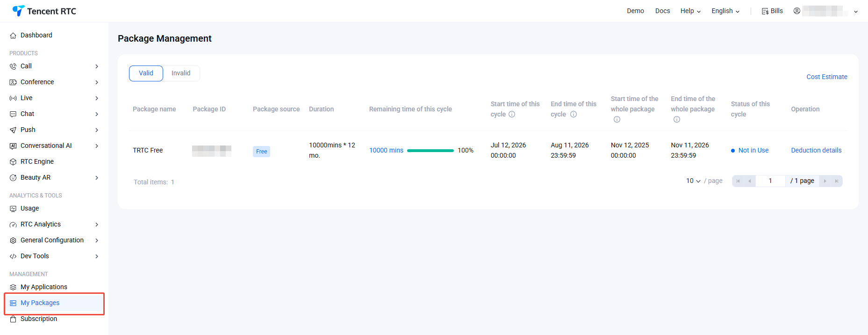Screen dimensions: 868x335
Task: Click the page number input field
Action: (x=770, y=181)
